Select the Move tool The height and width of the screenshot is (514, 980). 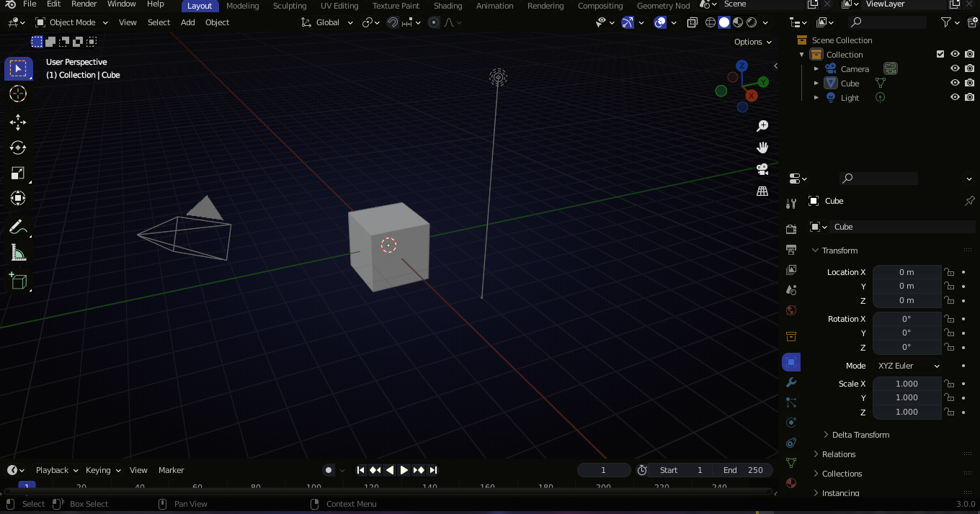(x=18, y=122)
